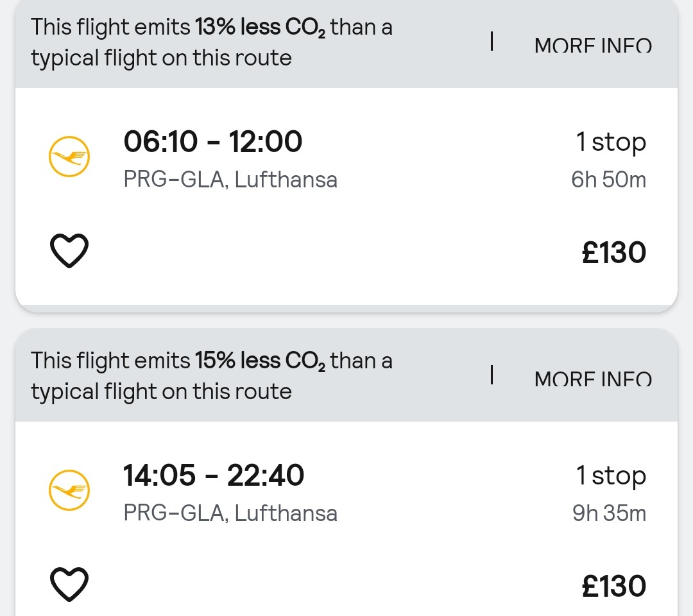Click Lufthansa logo on 06:10 flight
The image size is (693, 616).
pyautogui.click(x=69, y=157)
